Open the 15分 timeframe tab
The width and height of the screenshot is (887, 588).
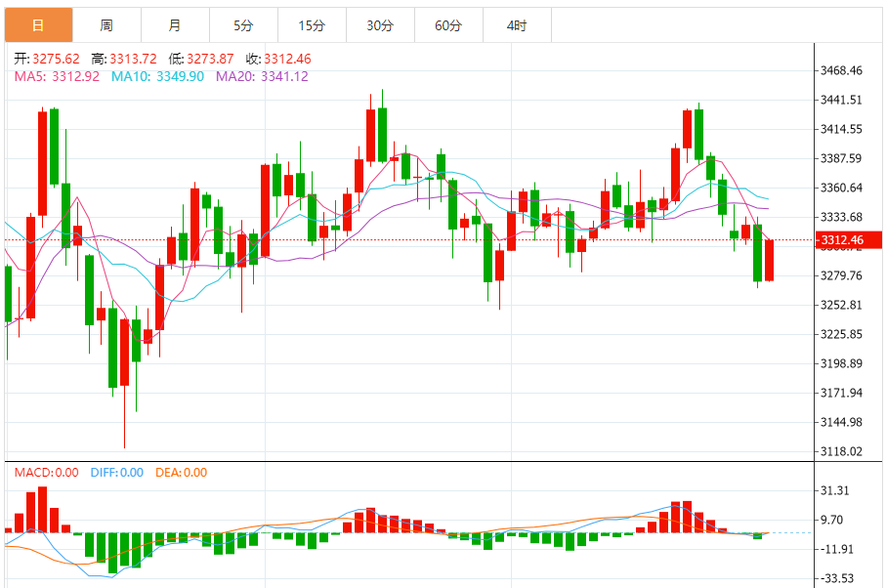pyautogui.click(x=313, y=25)
